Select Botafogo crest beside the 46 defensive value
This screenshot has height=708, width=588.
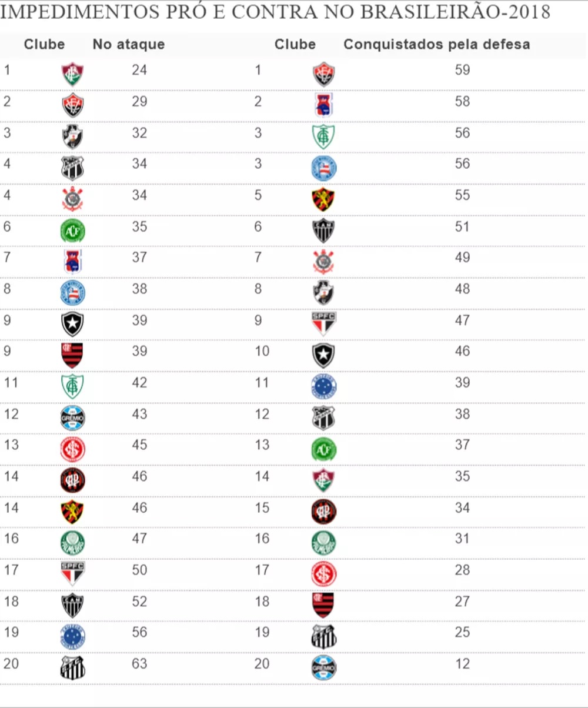pyautogui.click(x=324, y=355)
